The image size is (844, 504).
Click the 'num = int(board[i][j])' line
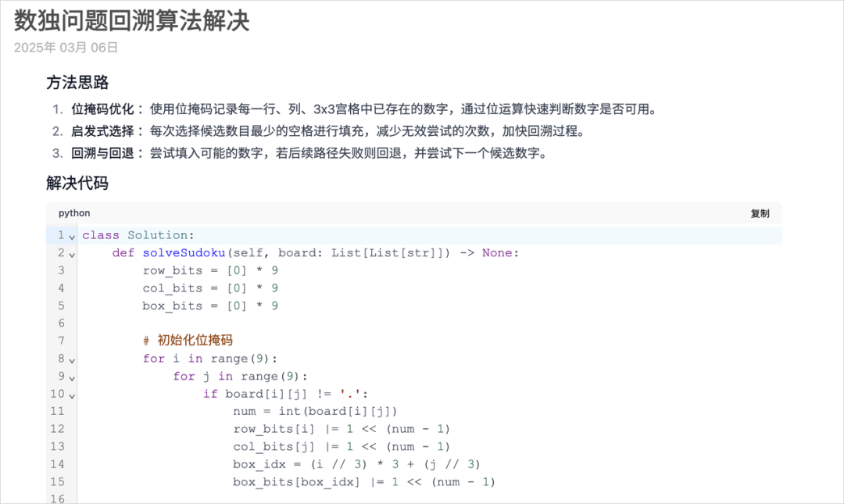coord(315,411)
